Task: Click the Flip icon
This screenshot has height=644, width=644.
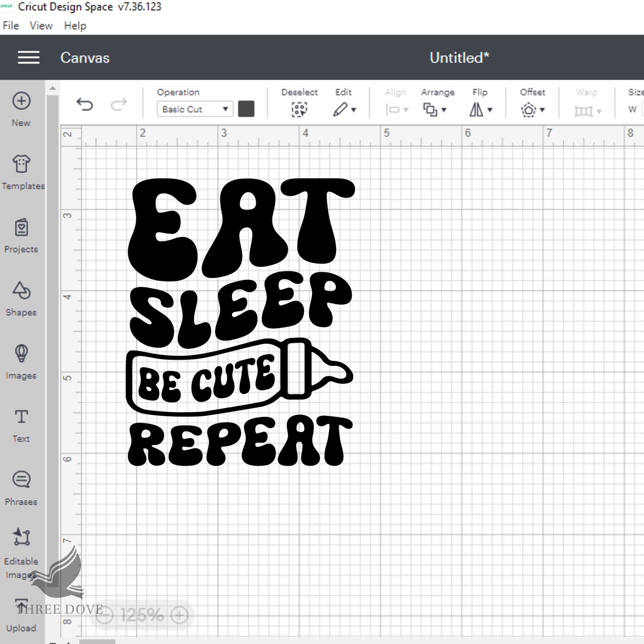Action: tap(476, 110)
